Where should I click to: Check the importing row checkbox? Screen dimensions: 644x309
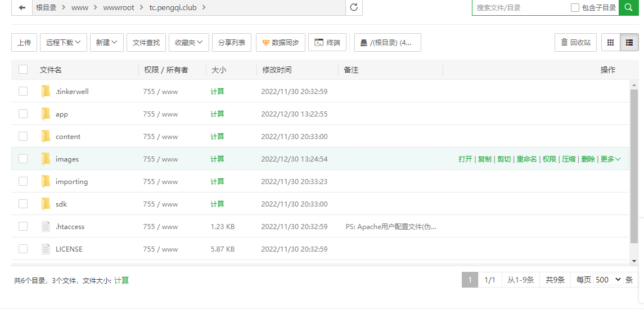coord(23,181)
